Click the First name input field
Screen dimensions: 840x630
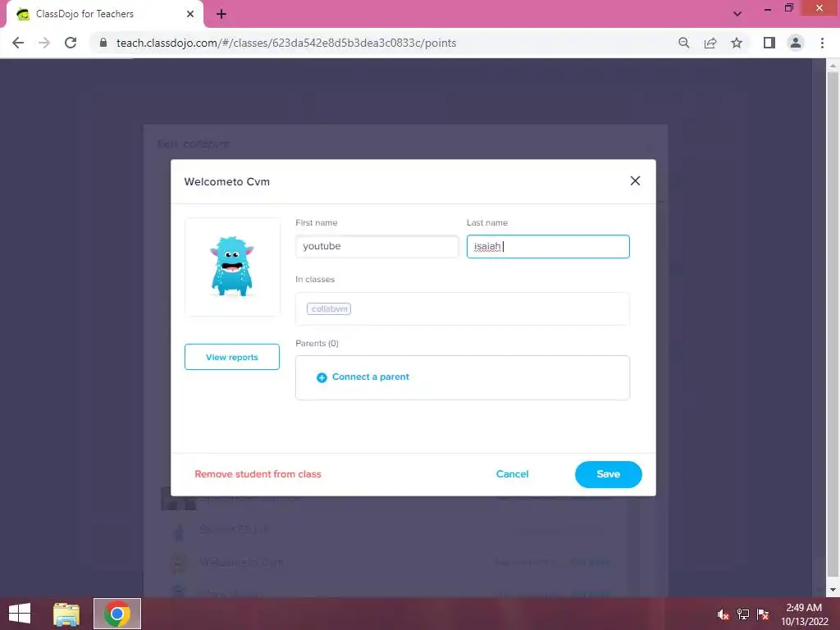click(377, 246)
